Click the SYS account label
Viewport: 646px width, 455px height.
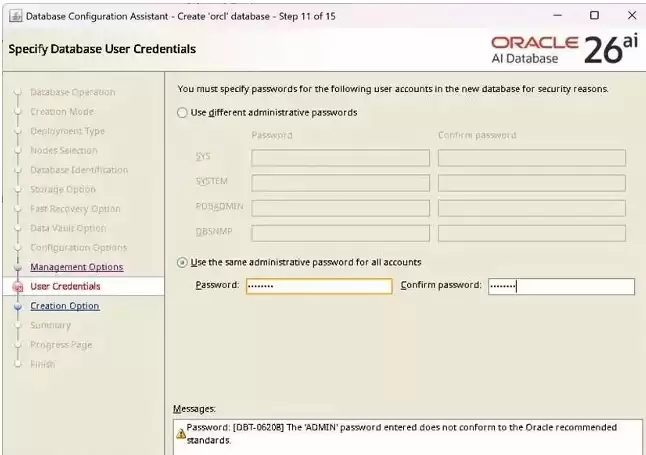[203, 156]
